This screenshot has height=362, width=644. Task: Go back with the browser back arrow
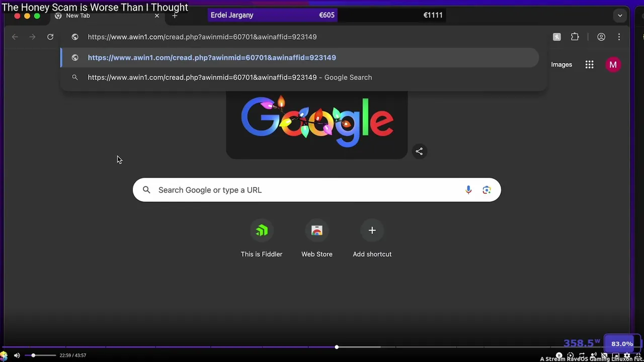click(x=15, y=37)
